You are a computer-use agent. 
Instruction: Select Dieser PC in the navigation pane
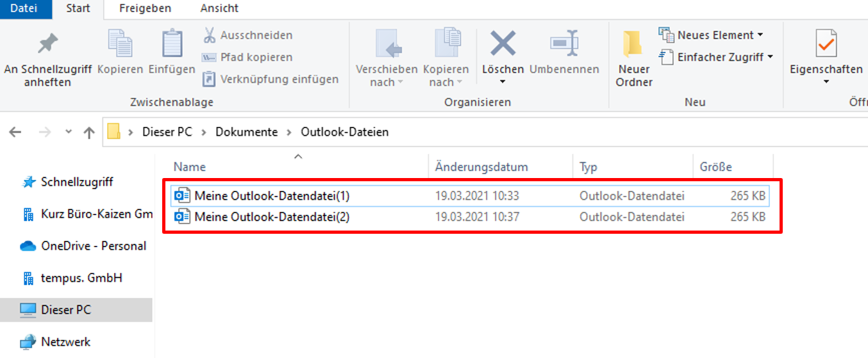77,310
